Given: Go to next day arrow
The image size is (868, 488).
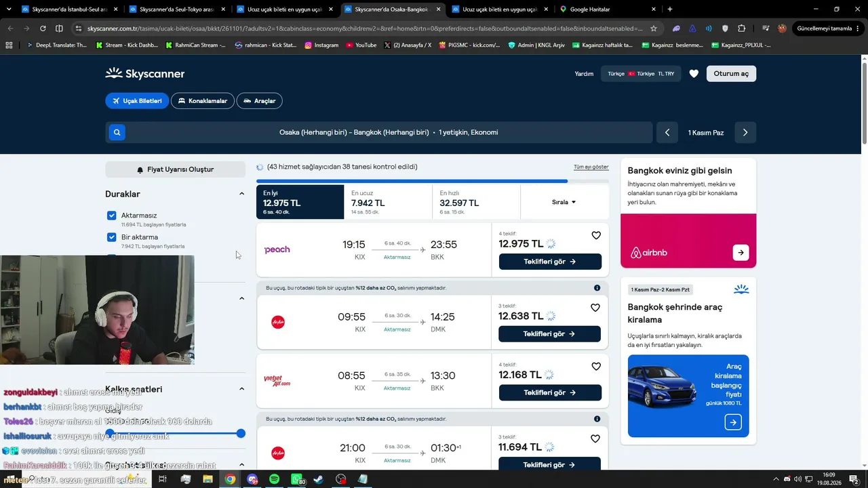Looking at the screenshot, I should pos(745,132).
